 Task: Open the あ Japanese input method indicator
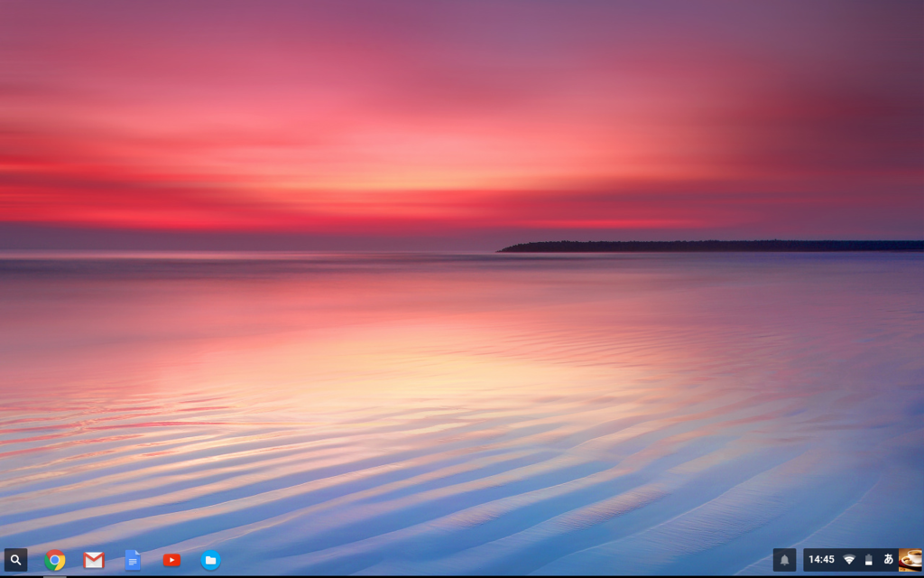(888, 559)
